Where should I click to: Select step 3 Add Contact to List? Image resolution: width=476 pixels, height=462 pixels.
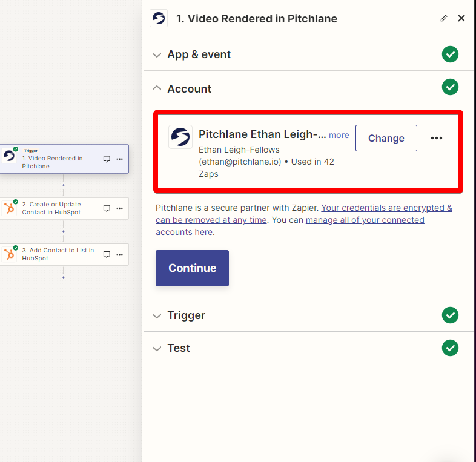click(64, 254)
